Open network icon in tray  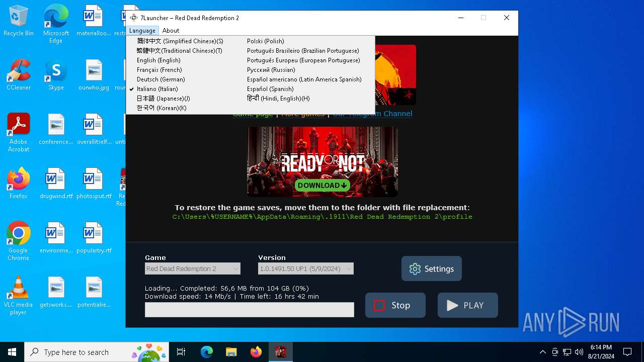[x=567, y=352]
